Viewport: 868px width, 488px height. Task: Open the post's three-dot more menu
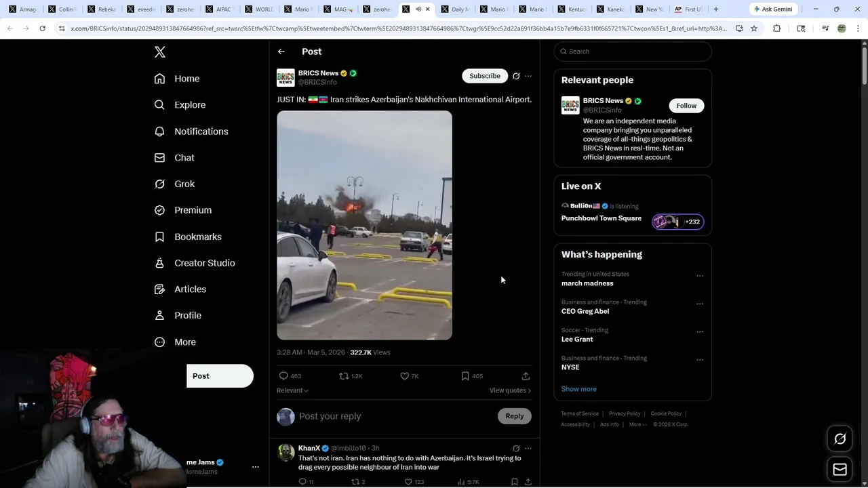528,76
